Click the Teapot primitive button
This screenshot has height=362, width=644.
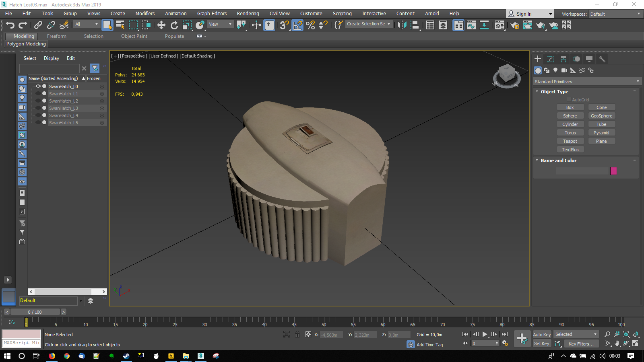(570, 141)
